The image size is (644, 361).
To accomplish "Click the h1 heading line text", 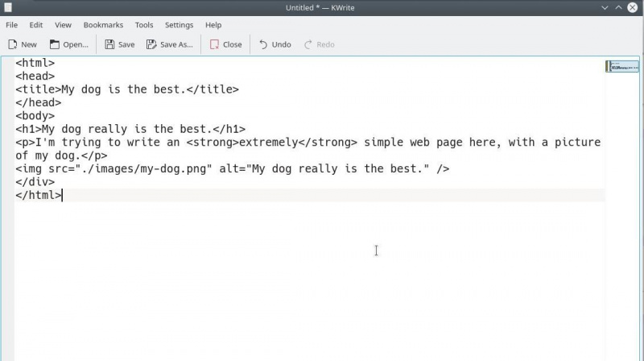I will pos(130,129).
